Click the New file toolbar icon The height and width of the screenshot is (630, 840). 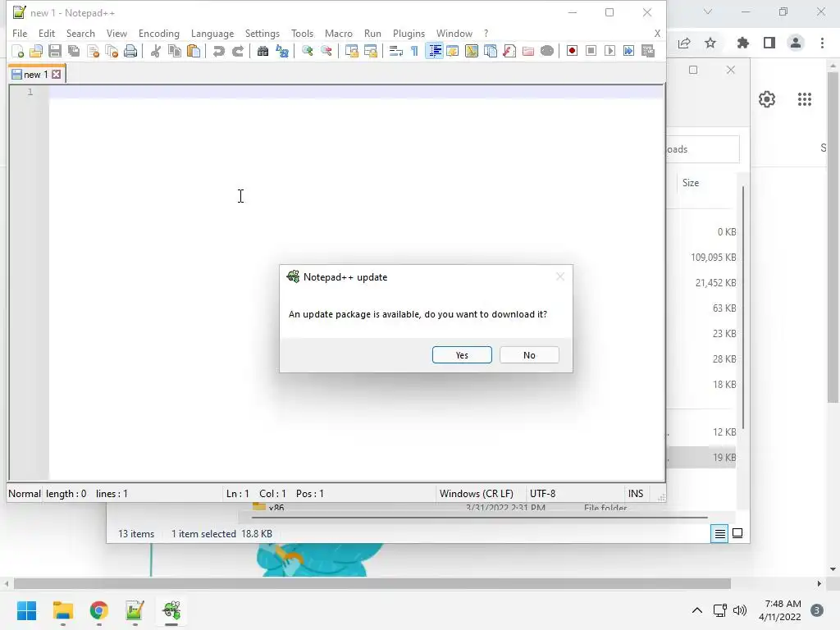click(x=18, y=51)
